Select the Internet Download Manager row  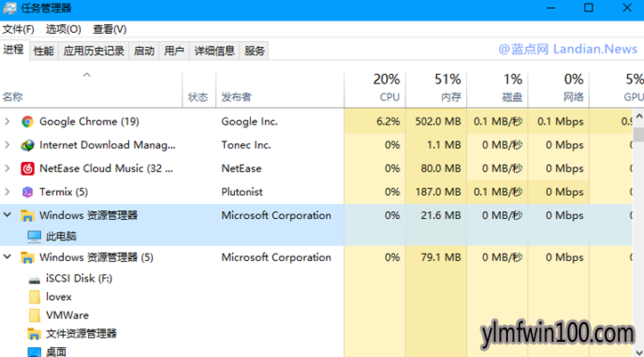point(316,145)
